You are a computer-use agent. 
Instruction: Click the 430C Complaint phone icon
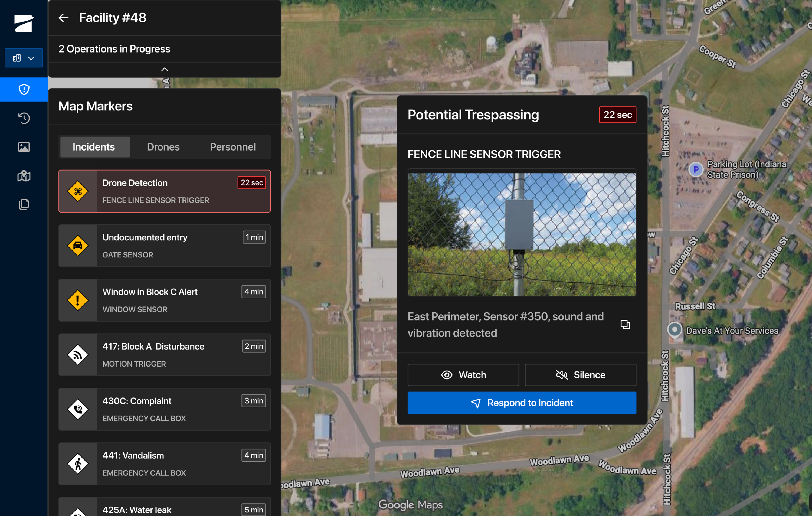78,409
